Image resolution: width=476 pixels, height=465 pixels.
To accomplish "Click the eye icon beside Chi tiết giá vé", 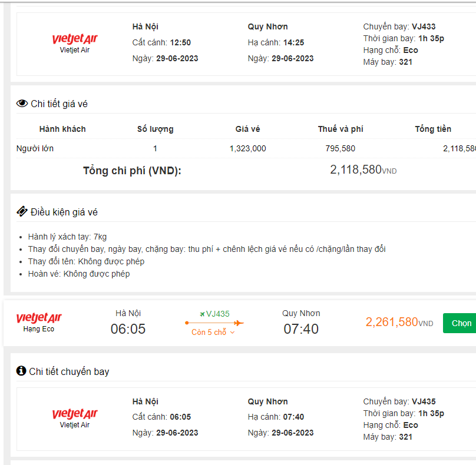I will pyautogui.click(x=22, y=104).
